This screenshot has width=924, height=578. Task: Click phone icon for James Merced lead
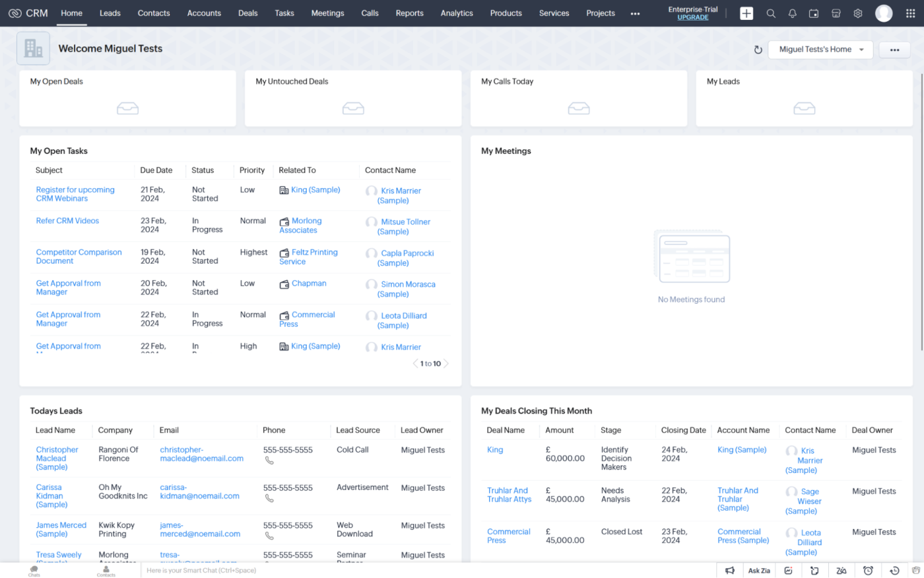click(269, 536)
